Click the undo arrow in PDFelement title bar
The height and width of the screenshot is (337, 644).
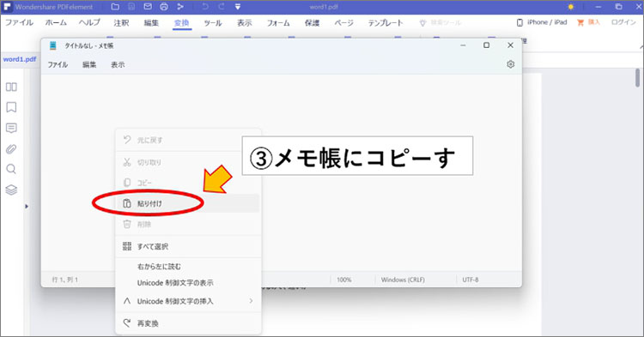pyautogui.click(x=205, y=7)
